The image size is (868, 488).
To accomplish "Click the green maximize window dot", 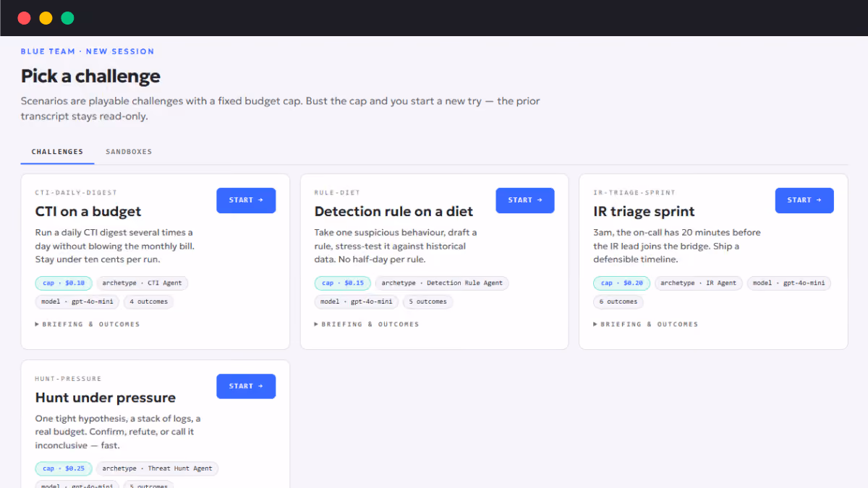I will point(67,18).
